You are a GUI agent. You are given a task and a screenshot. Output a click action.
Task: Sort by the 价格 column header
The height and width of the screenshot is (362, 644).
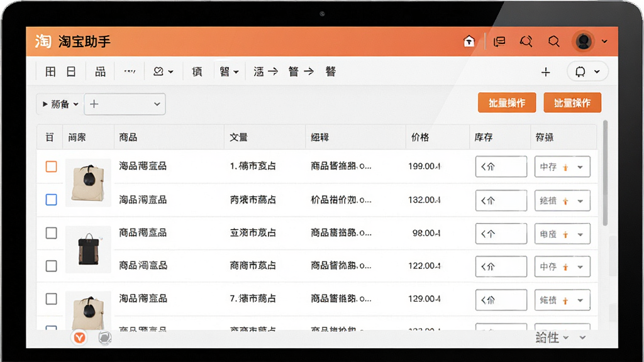pos(420,137)
